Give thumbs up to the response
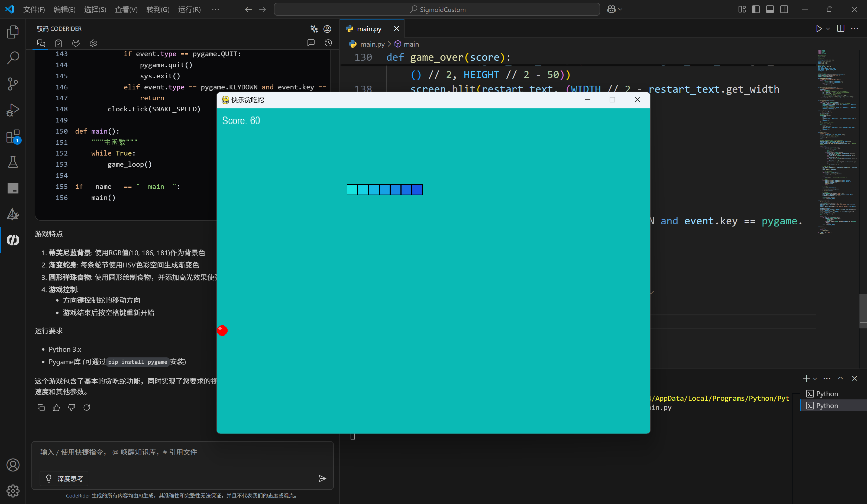Viewport: 867px width, 504px height. pyautogui.click(x=56, y=407)
